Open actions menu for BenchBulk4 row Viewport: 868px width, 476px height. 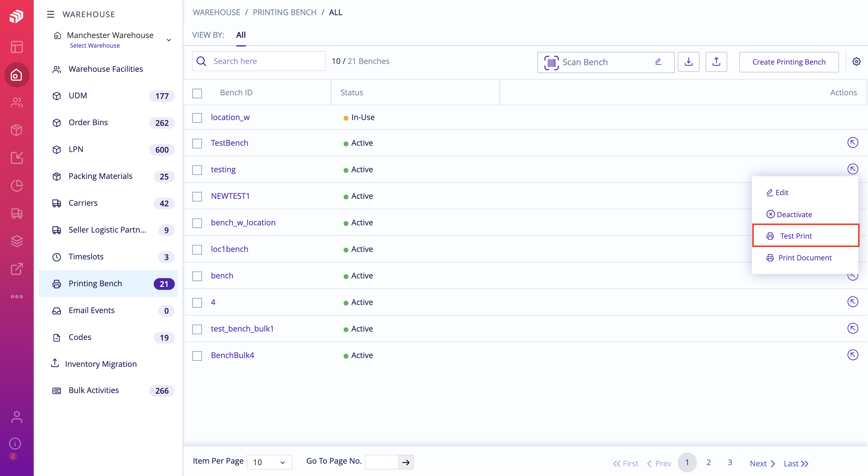click(853, 355)
